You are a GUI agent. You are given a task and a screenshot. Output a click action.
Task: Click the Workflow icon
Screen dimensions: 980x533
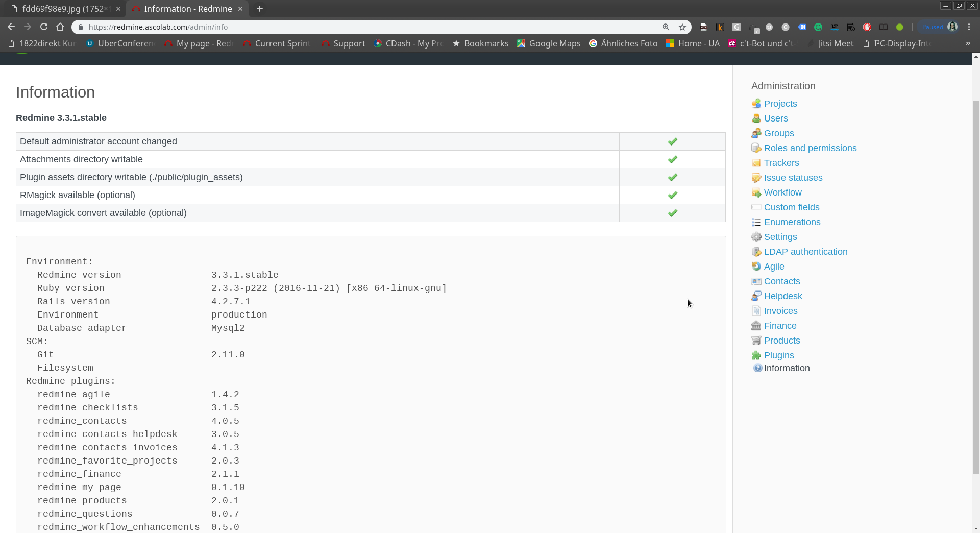coord(756,192)
